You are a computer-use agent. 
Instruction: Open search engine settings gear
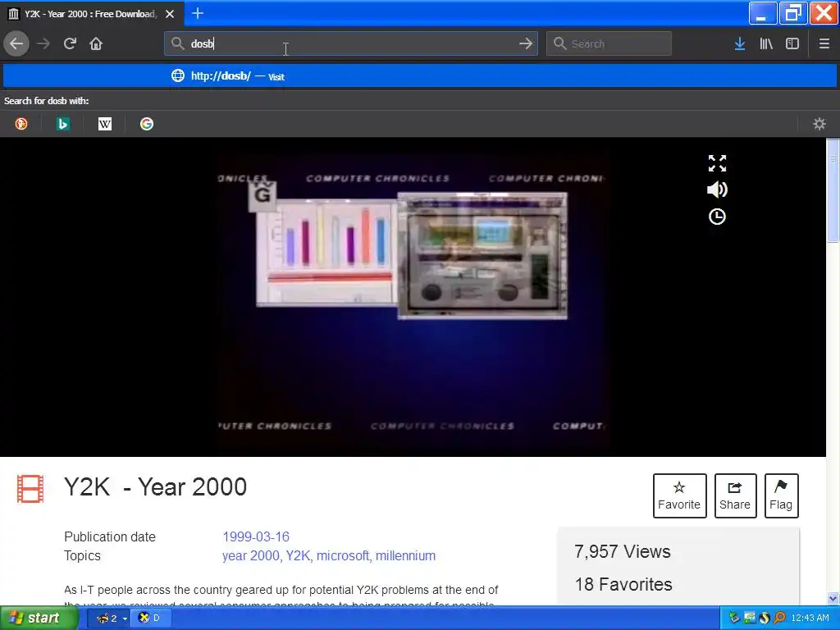819,125
